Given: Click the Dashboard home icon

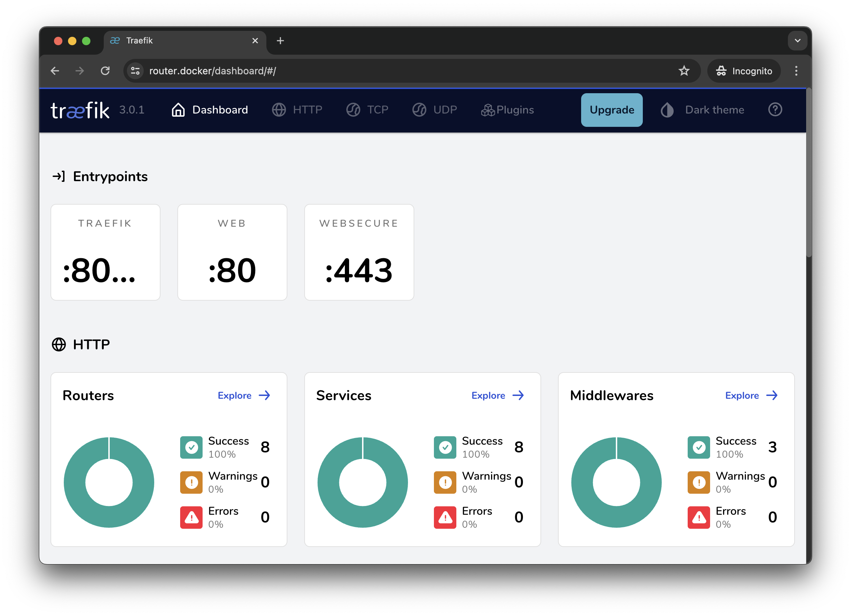Looking at the screenshot, I should coord(178,110).
